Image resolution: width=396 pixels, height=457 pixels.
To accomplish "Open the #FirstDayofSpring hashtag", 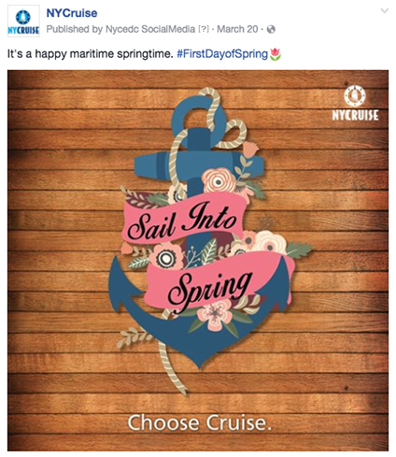I will coord(222,54).
